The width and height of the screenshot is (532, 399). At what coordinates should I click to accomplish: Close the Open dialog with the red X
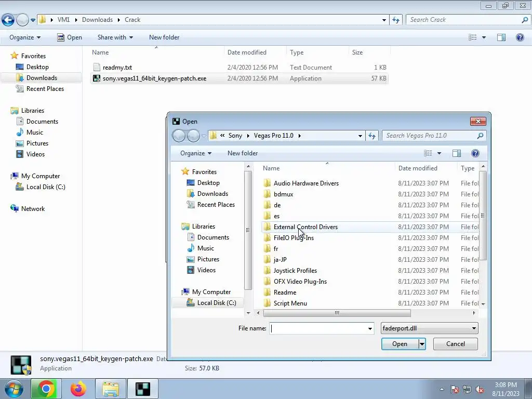[478, 121]
